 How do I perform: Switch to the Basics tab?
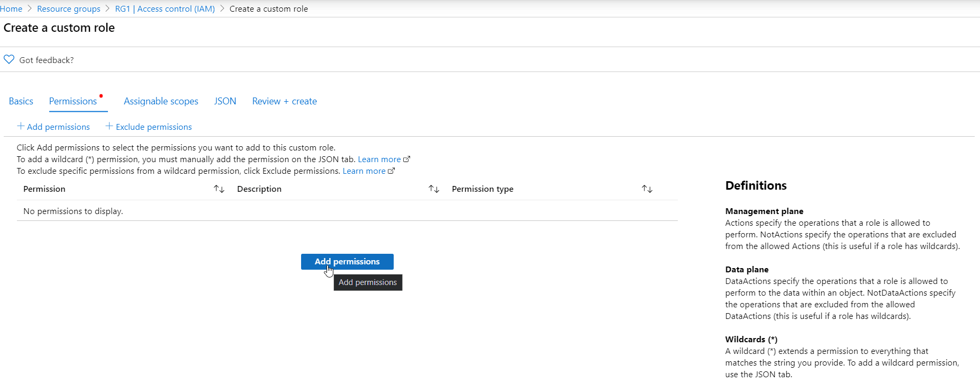[x=21, y=101]
